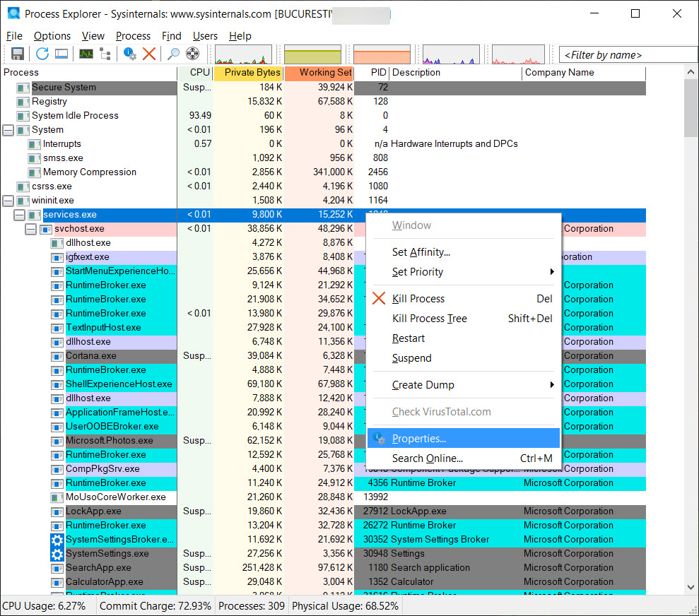Click Commit Charge status bar entry
The width and height of the screenshot is (699, 616).
coord(155,606)
